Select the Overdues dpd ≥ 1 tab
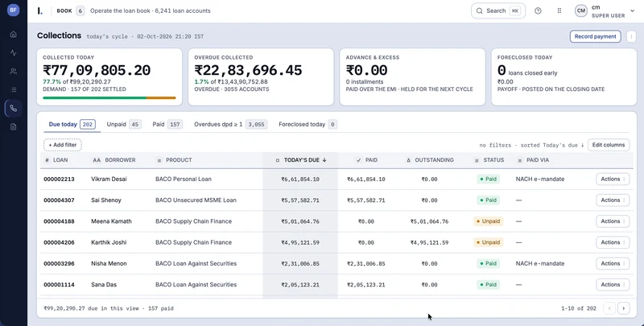The width and height of the screenshot is (644, 326). pyautogui.click(x=230, y=125)
